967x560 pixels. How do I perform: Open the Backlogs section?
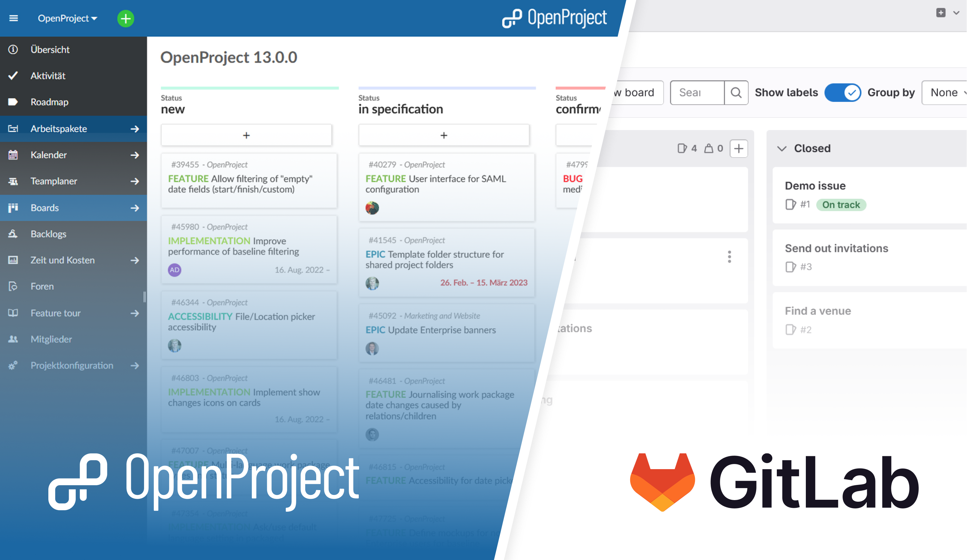coord(47,233)
